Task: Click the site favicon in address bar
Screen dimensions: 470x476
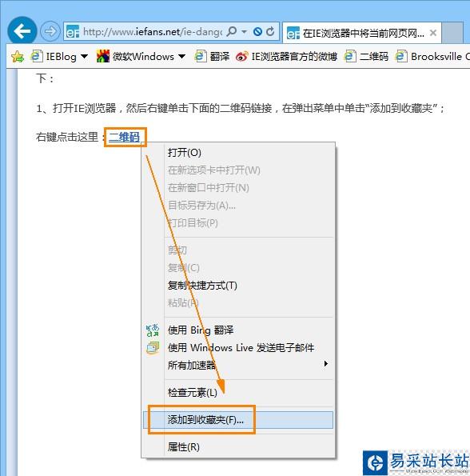Action: point(73,31)
